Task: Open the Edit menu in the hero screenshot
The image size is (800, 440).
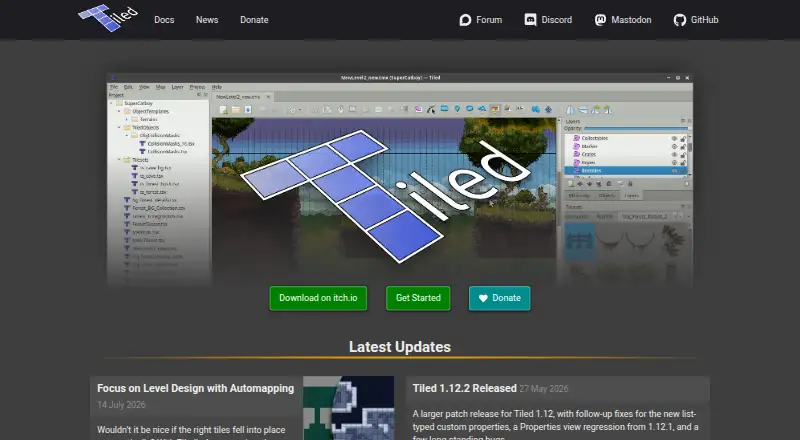Action: (128, 87)
